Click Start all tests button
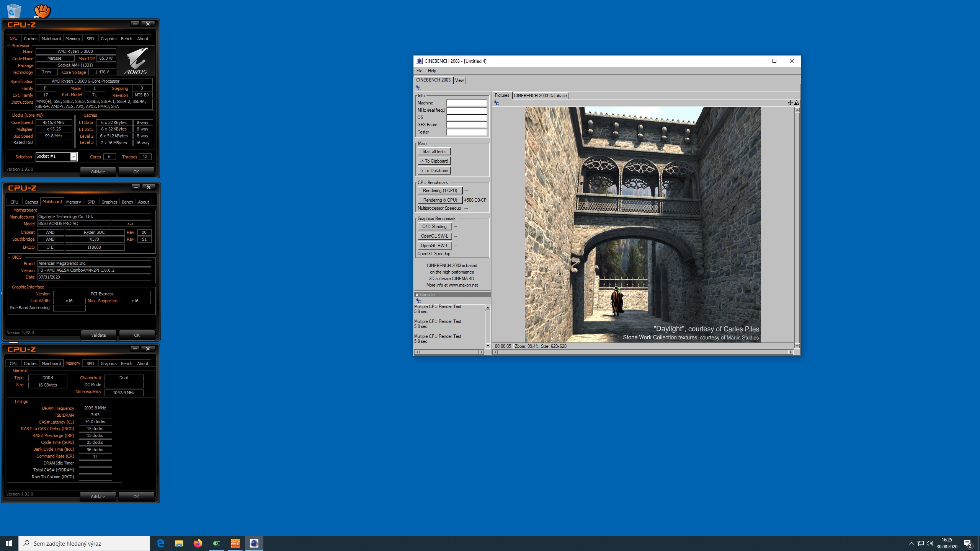This screenshot has height=551, width=980. click(434, 152)
